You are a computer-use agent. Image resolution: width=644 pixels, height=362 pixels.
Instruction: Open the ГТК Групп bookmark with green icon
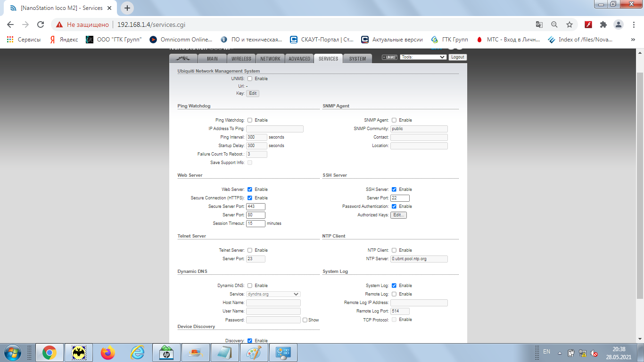point(450,40)
